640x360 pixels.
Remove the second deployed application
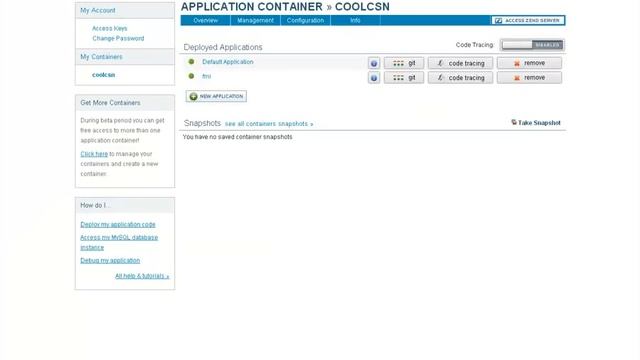click(529, 78)
